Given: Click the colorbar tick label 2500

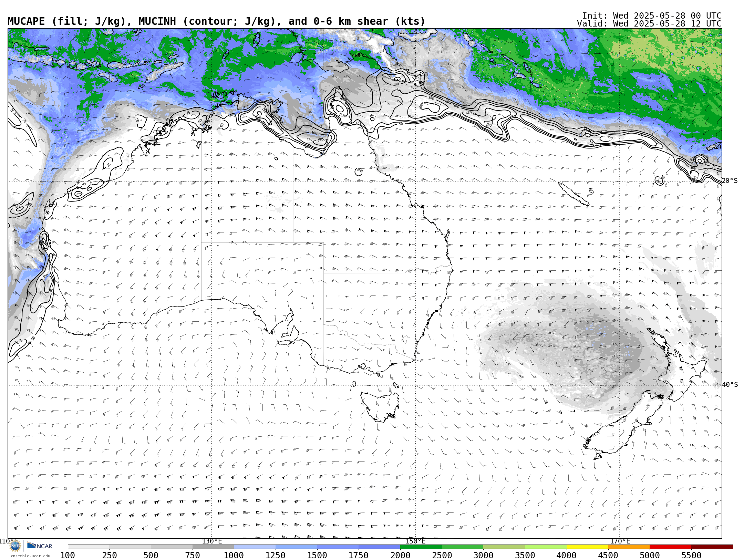Looking at the screenshot, I should coord(442,556).
